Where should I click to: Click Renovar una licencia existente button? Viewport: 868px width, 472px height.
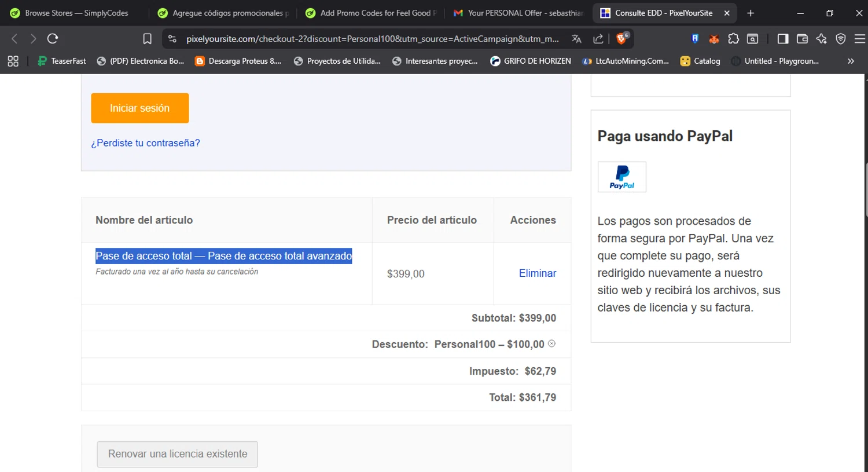(177, 454)
